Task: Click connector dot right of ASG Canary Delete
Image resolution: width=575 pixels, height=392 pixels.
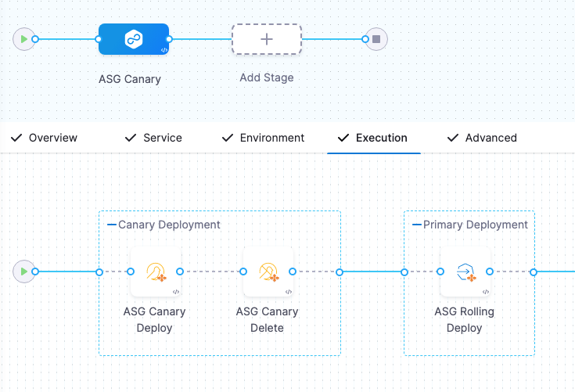Action: tap(293, 272)
